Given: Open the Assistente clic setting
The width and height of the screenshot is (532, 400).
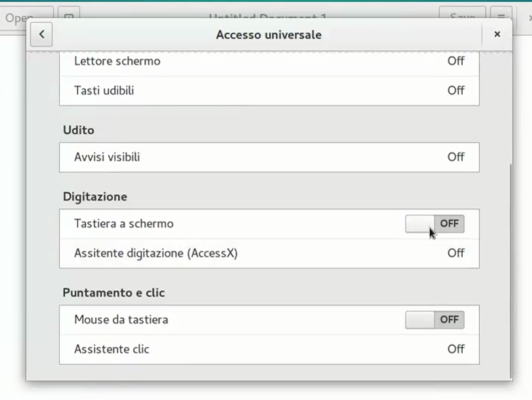Looking at the screenshot, I should point(269,350).
